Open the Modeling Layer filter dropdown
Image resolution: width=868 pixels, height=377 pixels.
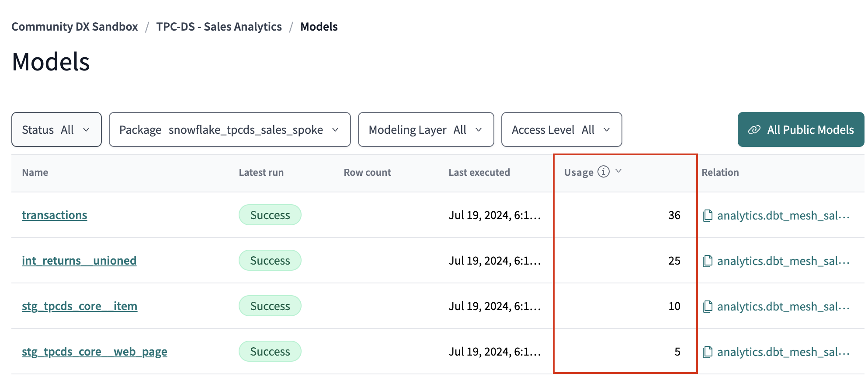(x=426, y=129)
